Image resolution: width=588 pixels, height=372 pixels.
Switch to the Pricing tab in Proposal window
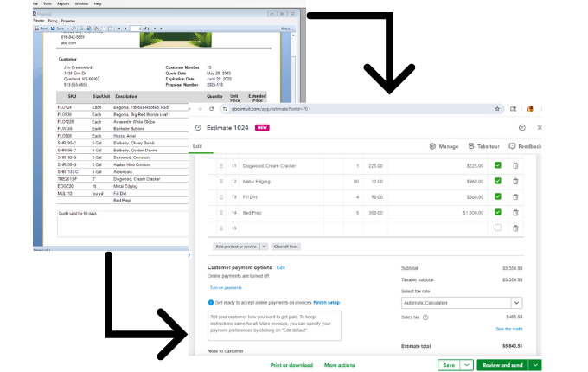click(53, 21)
